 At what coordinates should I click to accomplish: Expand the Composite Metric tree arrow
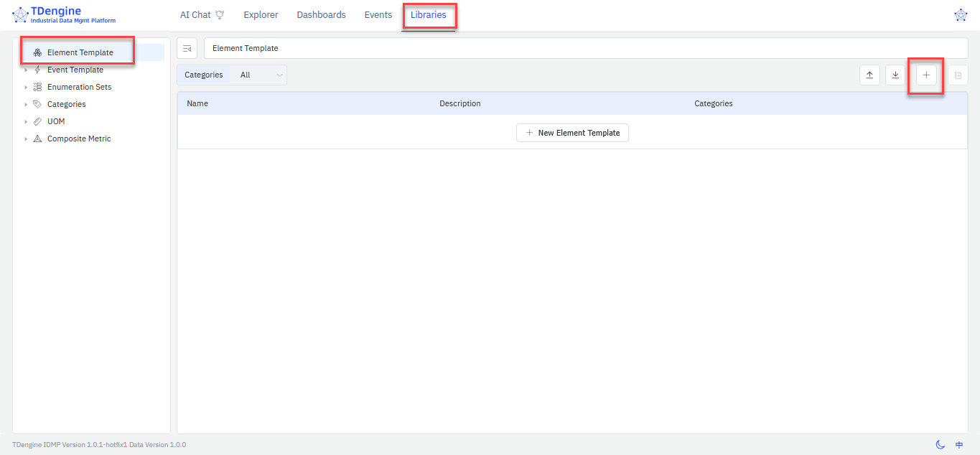click(26, 139)
